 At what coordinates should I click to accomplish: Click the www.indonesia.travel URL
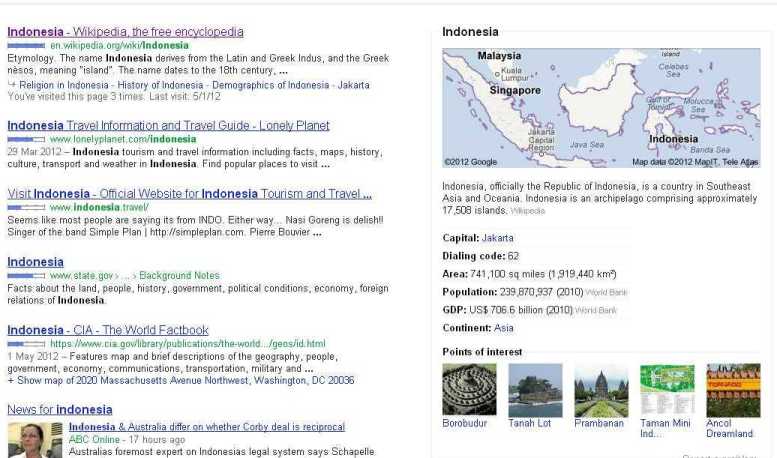click(x=99, y=208)
